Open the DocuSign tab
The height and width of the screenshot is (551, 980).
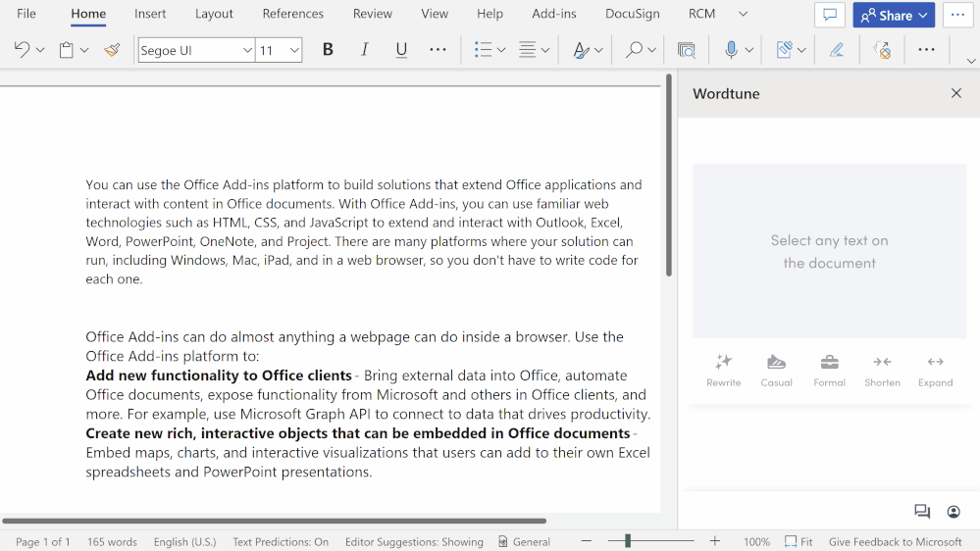pos(633,14)
